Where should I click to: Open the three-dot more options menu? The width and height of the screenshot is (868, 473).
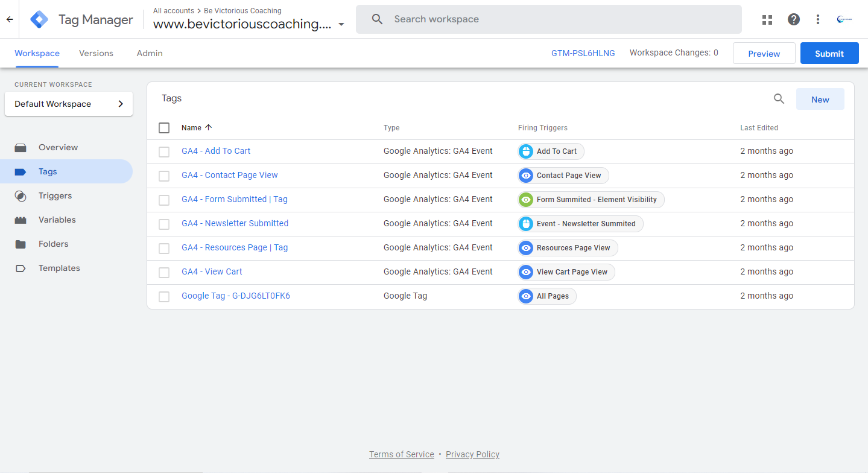[818, 19]
